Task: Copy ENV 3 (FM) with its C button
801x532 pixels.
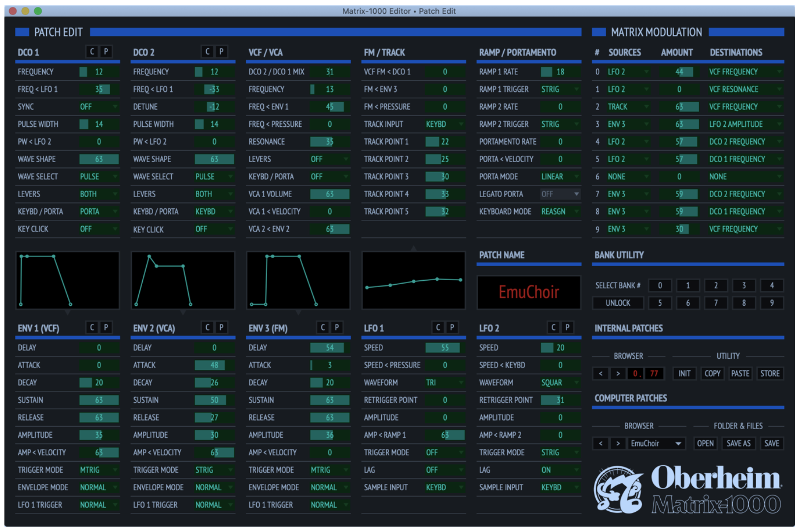Action: [323, 327]
